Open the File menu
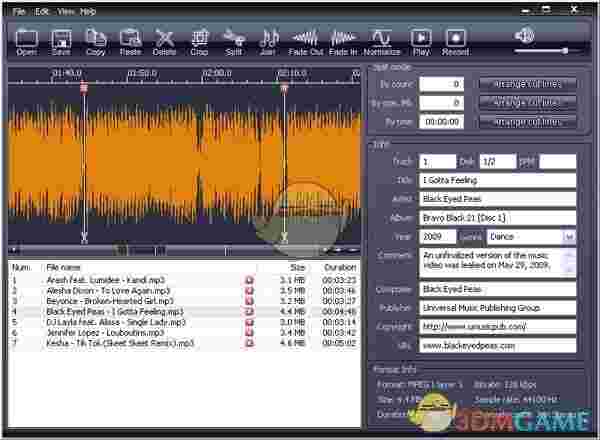 click(20, 10)
